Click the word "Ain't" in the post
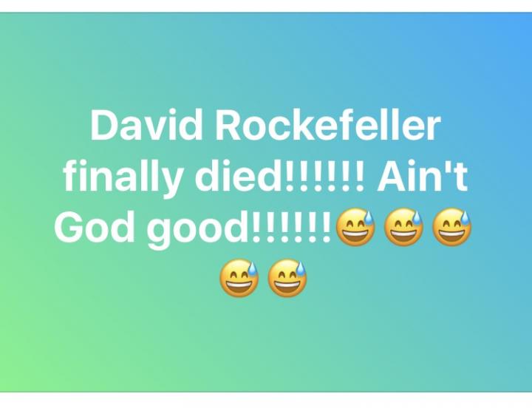This screenshot has height=408, width=532. [x=423, y=176]
